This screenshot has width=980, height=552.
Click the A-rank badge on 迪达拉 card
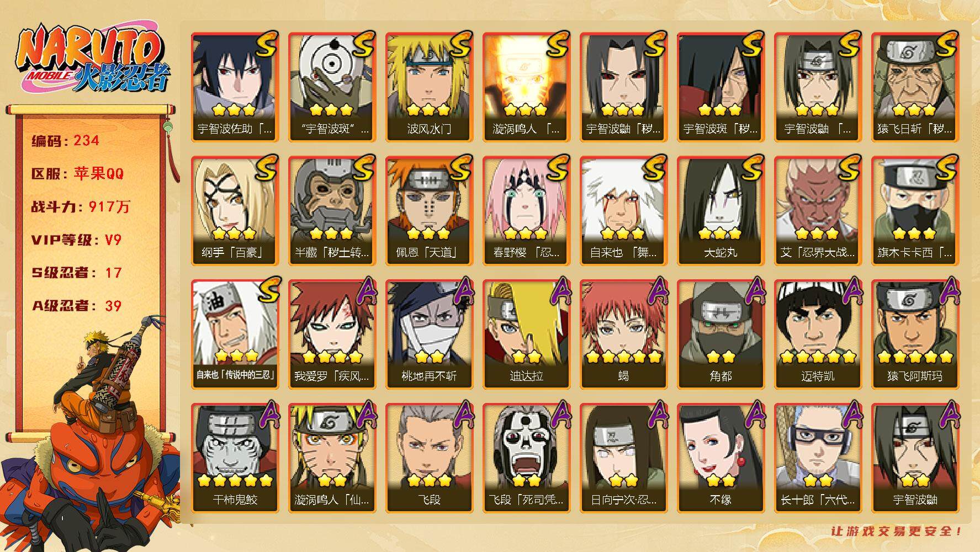[559, 291]
